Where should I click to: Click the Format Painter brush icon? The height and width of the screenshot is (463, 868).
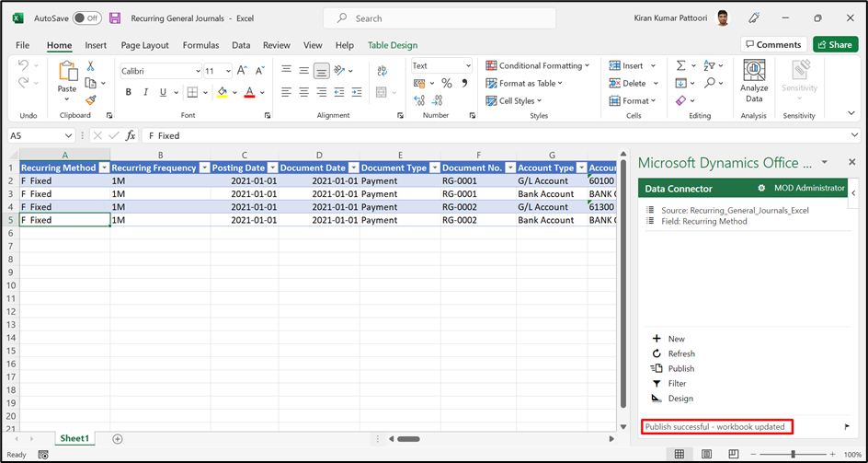[91, 100]
